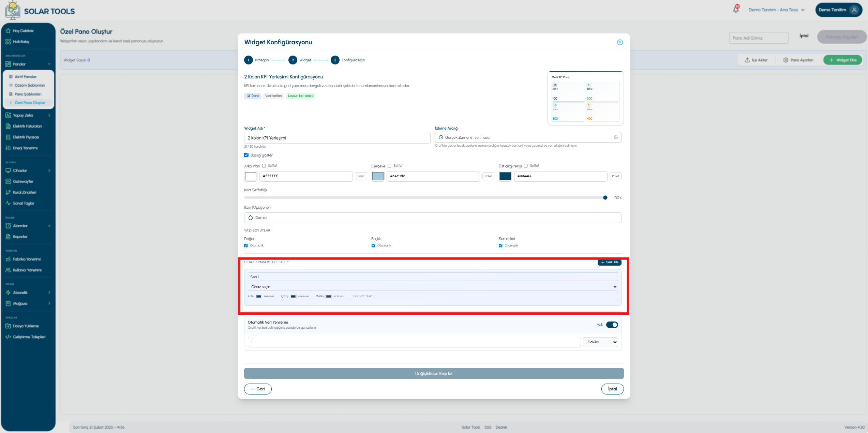868x433 pixels.
Task: Turn off Otomatik Veri Yenileme toggle
Action: tap(612, 325)
